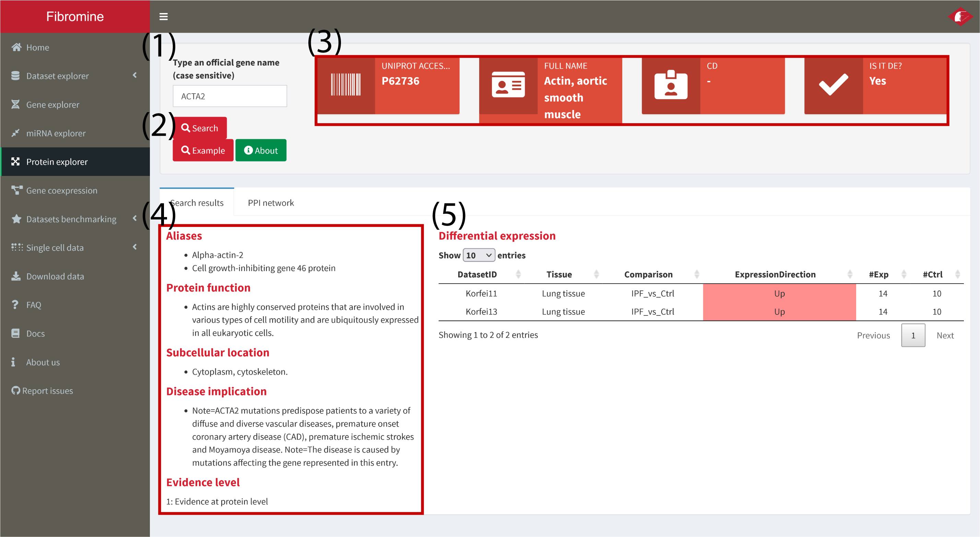
Task: Sort table by #Ctrl column arrows
Action: tap(958, 274)
